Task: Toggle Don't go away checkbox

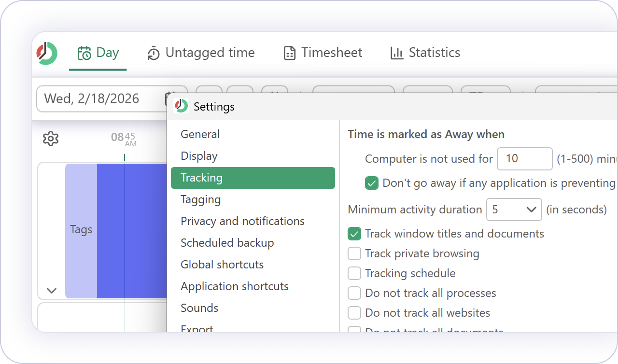Action: [x=372, y=183]
